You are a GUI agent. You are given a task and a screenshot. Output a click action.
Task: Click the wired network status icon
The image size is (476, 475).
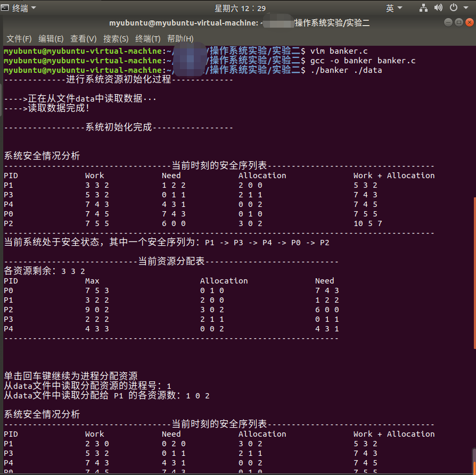[423, 8]
